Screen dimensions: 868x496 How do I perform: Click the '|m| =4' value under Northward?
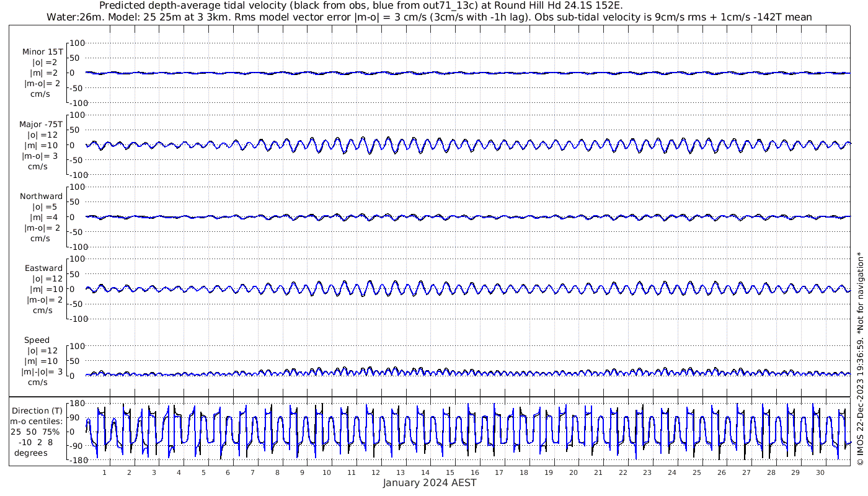click(x=45, y=218)
